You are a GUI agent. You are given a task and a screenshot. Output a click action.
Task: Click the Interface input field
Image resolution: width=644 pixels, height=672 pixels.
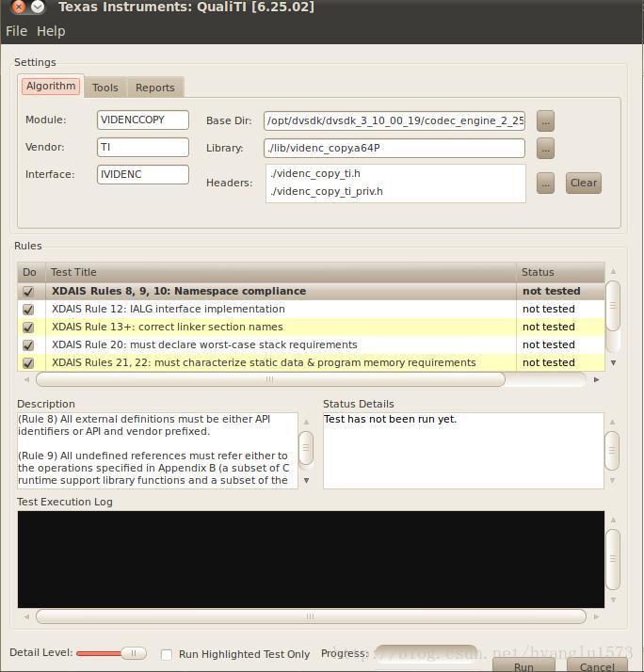pyautogui.click(x=143, y=174)
